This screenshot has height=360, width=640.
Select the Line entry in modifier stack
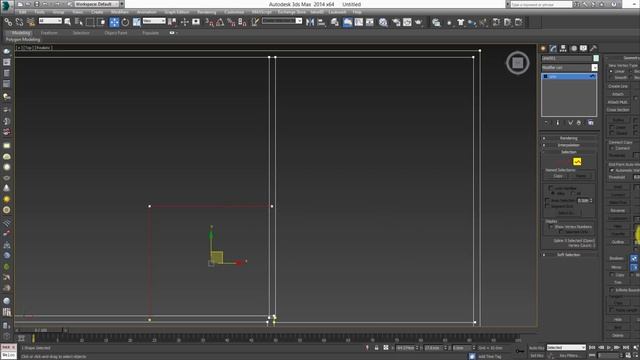569,76
